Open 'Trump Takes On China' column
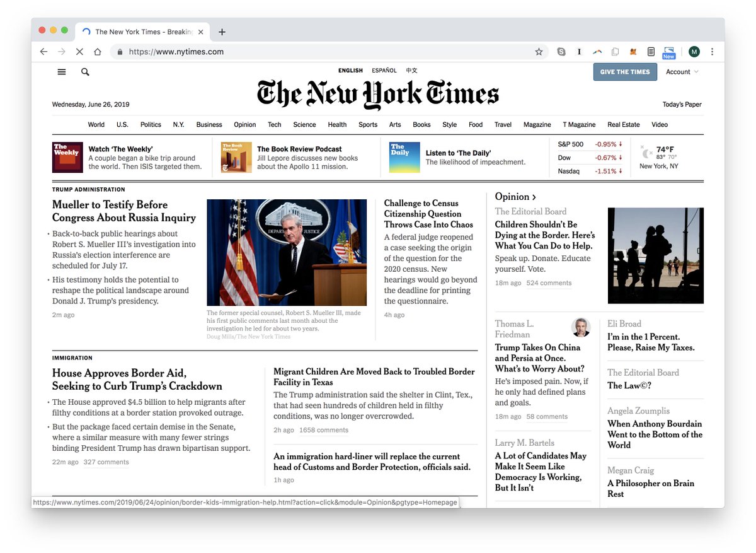This screenshot has height=553, width=756. coord(540,358)
